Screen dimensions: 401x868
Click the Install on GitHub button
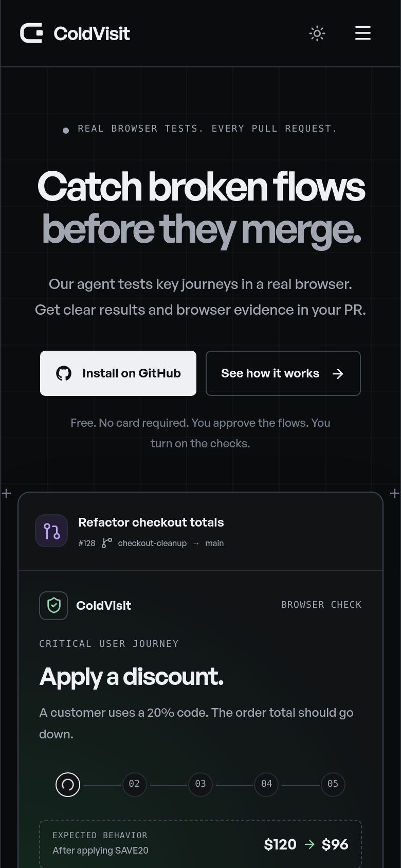click(118, 373)
